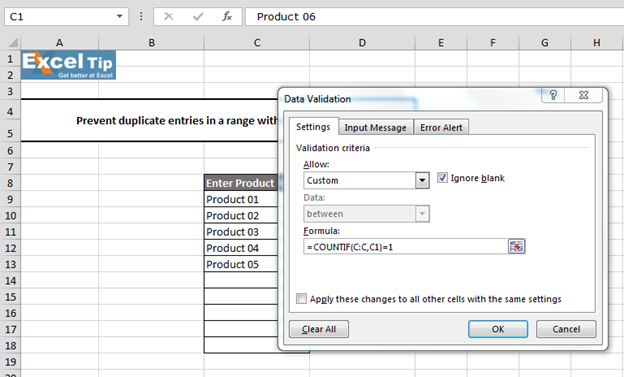This screenshot has height=377, width=624.
Task: Click the Product 04 cell
Action: pyautogui.click(x=241, y=248)
